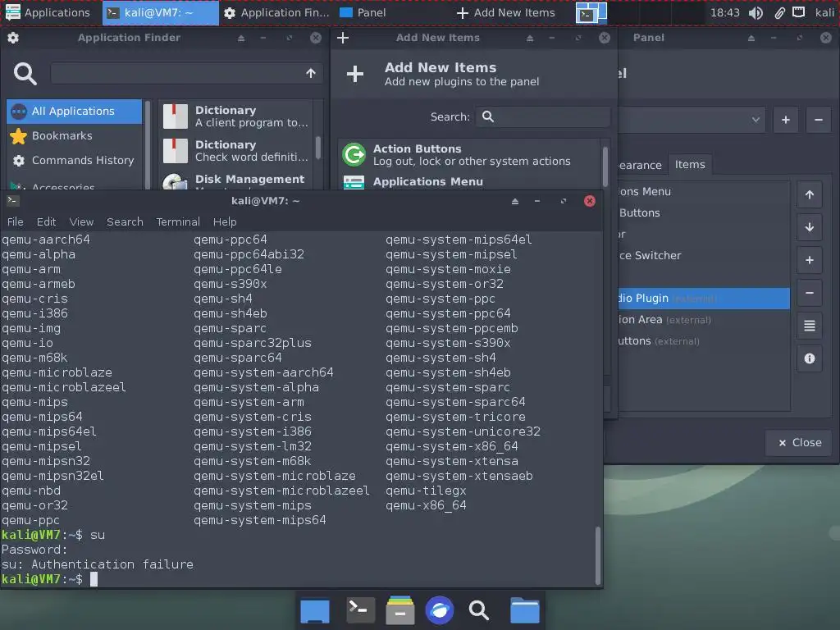Open the terminal File menu
840x630 pixels.
pyautogui.click(x=15, y=221)
